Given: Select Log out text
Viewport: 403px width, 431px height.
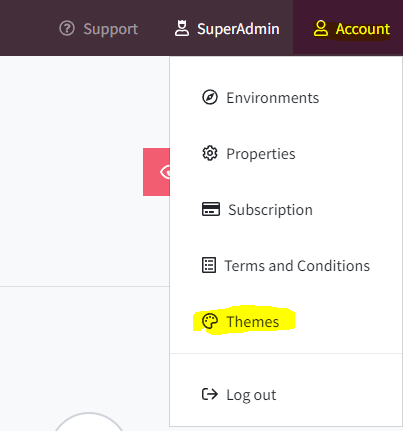Looking at the screenshot, I should click(x=251, y=395).
